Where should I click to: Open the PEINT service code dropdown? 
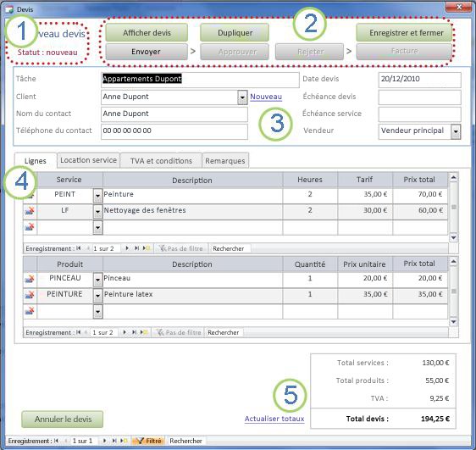click(97, 196)
